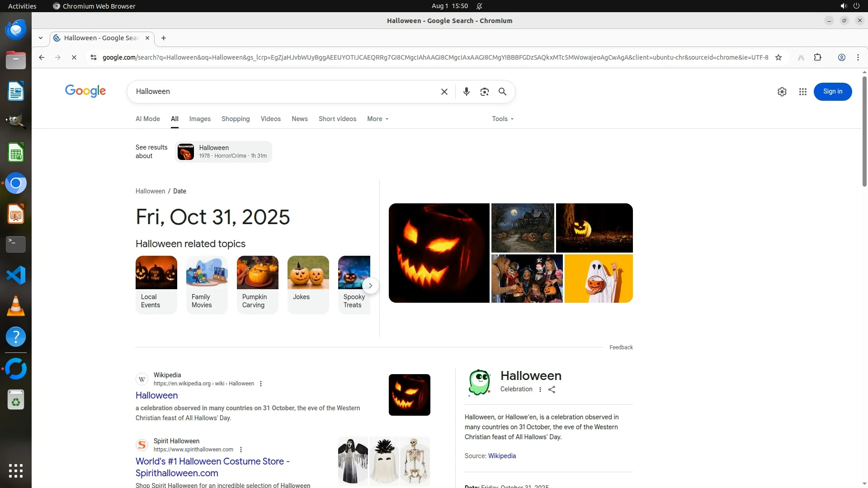Viewport: 868px width, 488px height.
Task: Switch to the Images tab
Action: [x=200, y=119]
